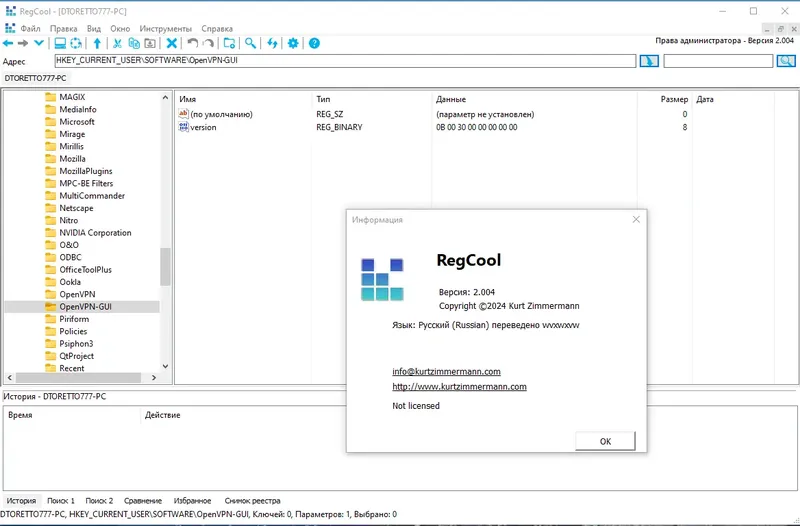Switch to the Избранное tab
Viewport: 800px width, 526px height.
[x=192, y=500]
